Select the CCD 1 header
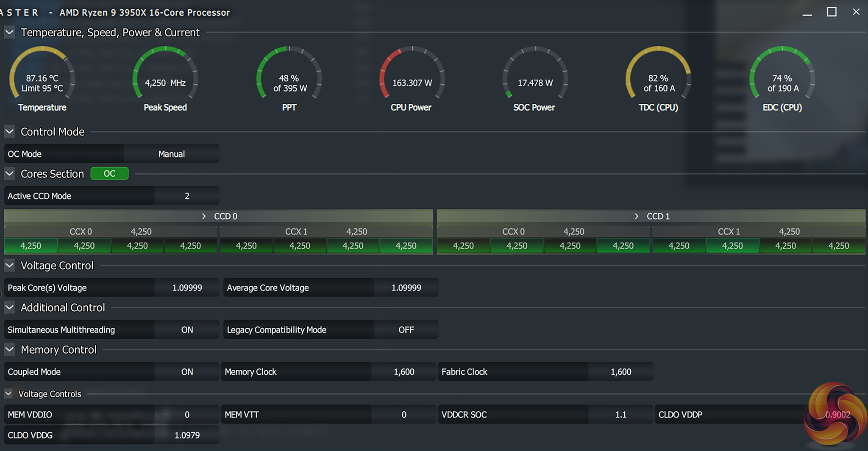This screenshot has width=868, height=451. click(658, 216)
